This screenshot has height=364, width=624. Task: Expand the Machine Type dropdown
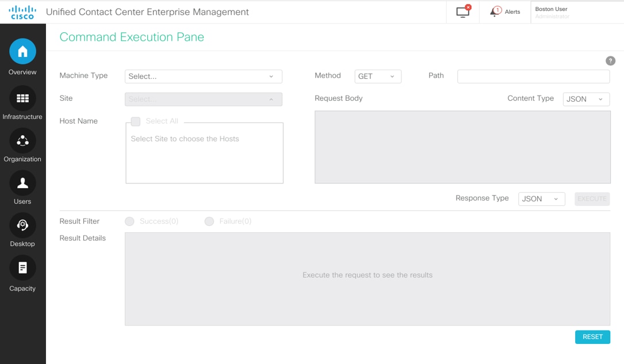203,76
